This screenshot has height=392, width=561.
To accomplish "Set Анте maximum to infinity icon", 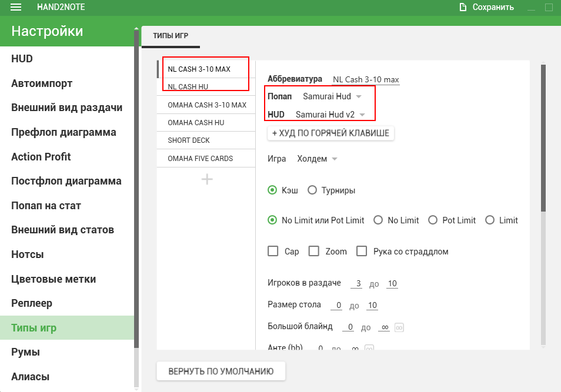I will coord(369,348).
